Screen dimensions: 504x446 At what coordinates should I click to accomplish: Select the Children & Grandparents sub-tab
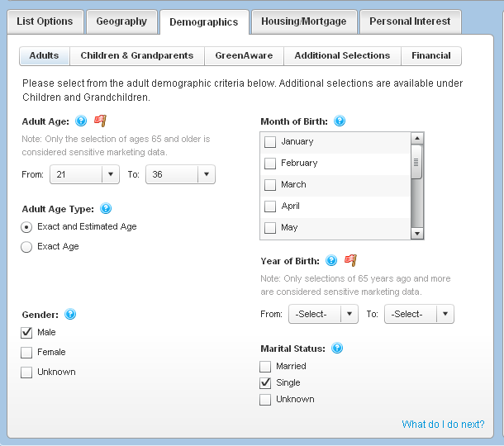click(x=137, y=56)
